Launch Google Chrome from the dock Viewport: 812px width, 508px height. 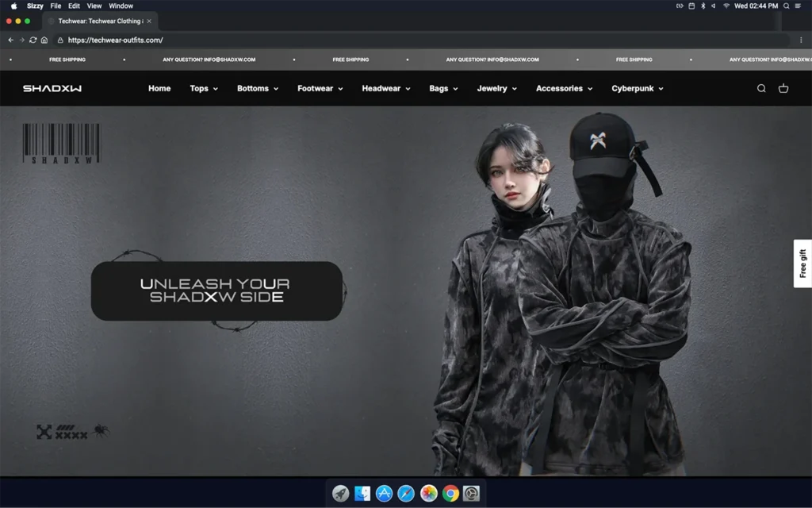(x=450, y=494)
